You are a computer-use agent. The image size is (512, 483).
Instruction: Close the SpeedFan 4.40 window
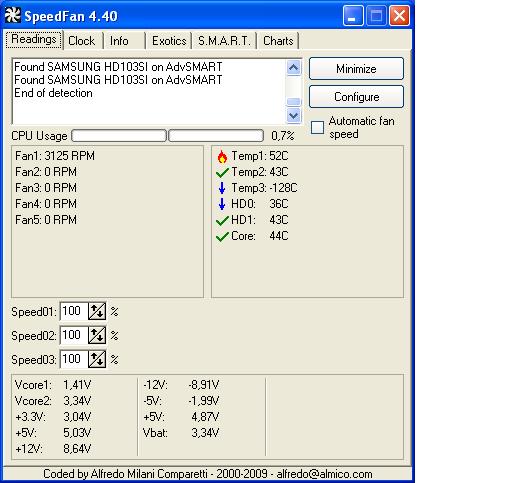399,16
